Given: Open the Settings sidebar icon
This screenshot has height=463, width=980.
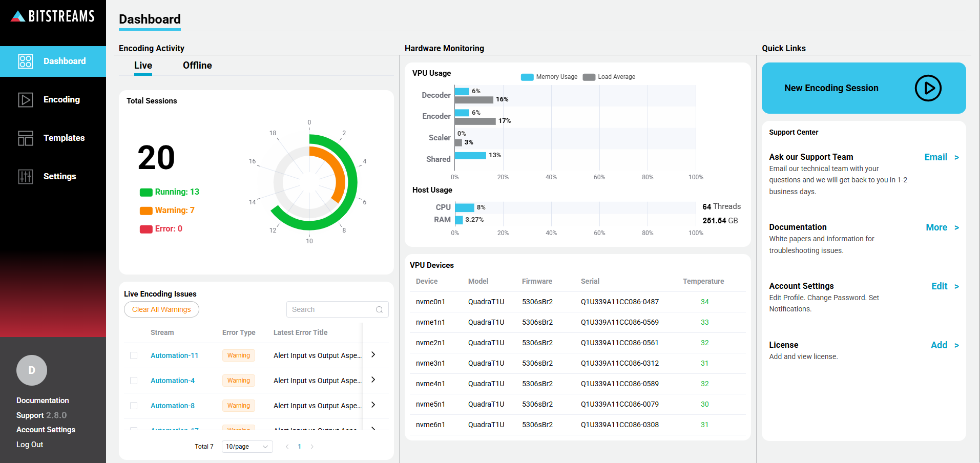Looking at the screenshot, I should coord(25,176).
